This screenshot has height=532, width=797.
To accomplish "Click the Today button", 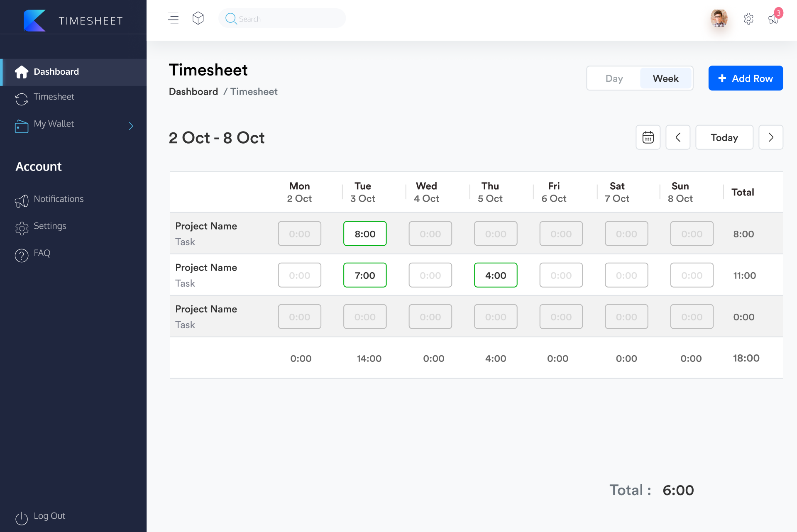I will (x=724, y=137).
